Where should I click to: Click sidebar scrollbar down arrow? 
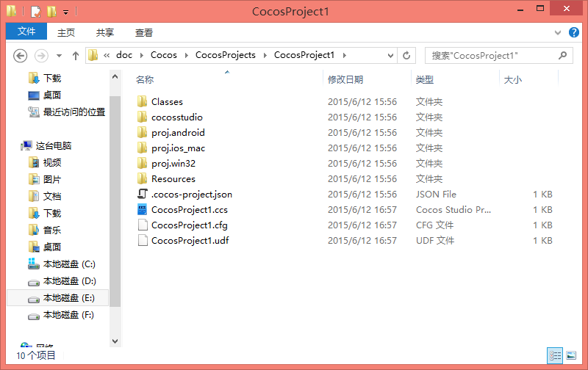[x=115, y=341]
